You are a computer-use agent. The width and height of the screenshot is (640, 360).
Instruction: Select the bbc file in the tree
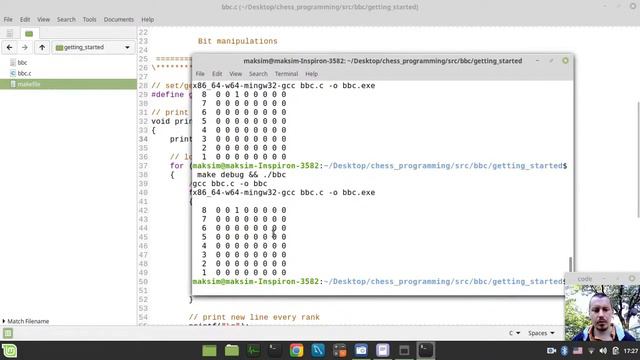[x=22, y=62]
